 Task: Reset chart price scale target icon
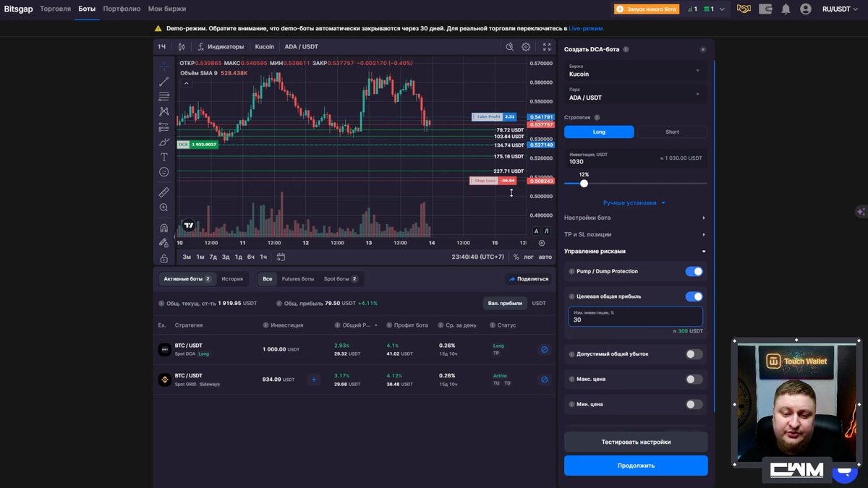[542, 243]
